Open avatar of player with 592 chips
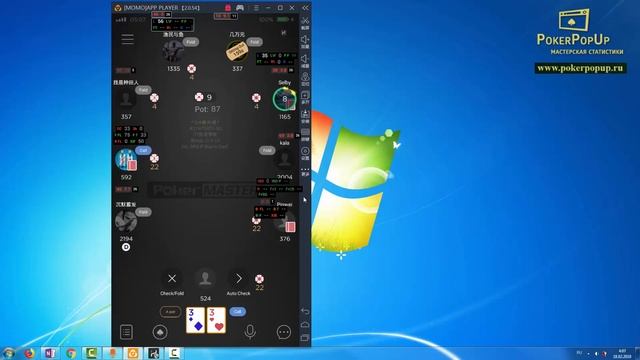 click(x=126, y=160)
